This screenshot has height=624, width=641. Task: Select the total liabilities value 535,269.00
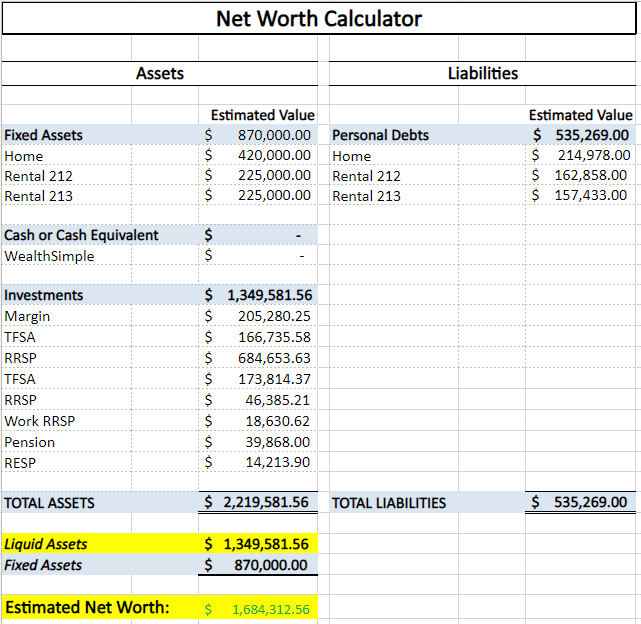pyautogui.click(x=579, y=502)
